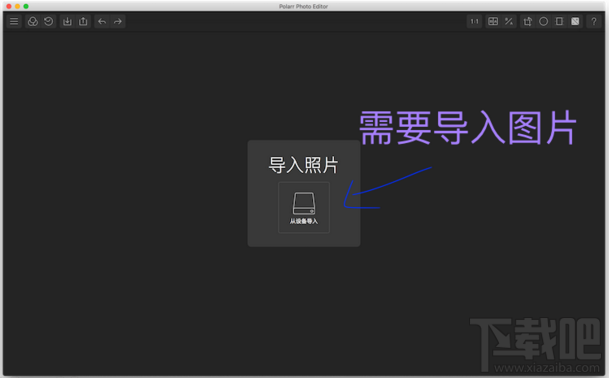Minimize window with yellow button
Image resolution: width=609 pixels, height=378 pixels.
click(x=17, y=6)
